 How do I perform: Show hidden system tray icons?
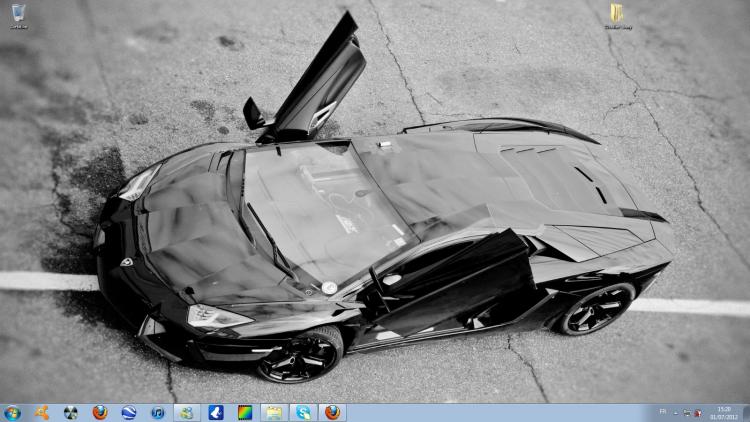pos(676,412)
